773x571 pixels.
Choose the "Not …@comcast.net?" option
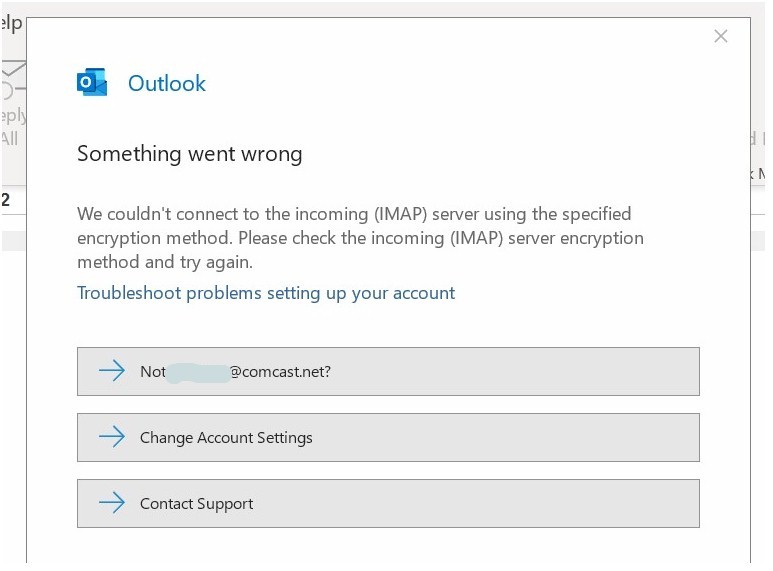388,372
